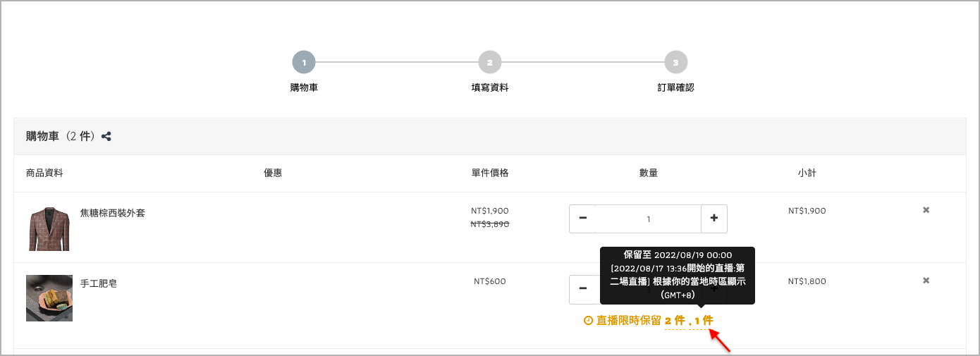Click the strikethrough price NT$3,890

pyautogui.click(x=490, y=223)
